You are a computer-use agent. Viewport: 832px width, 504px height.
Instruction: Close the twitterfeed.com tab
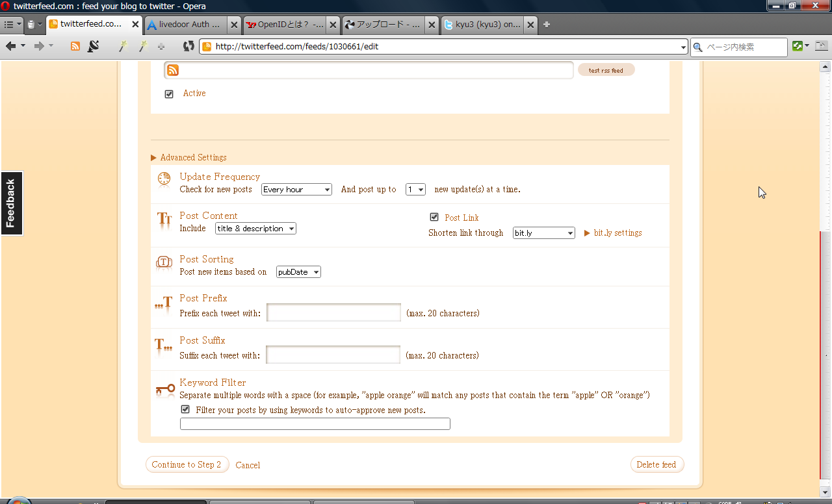coord(136,25)
